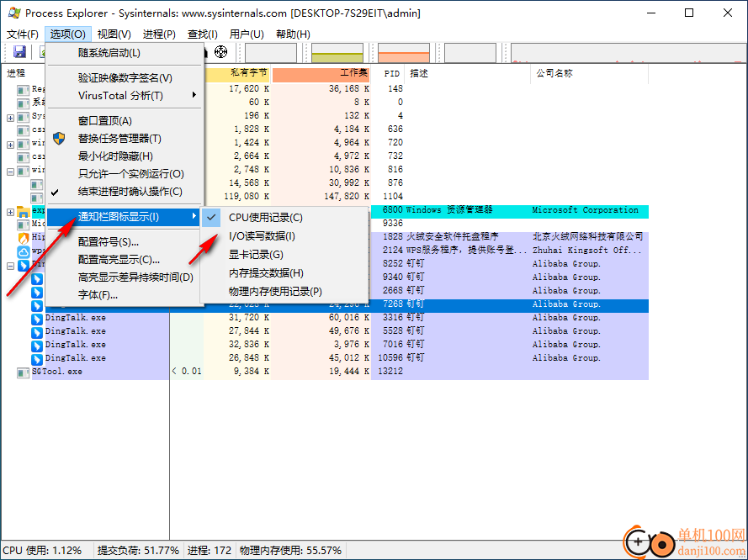Toggle 窗口置顶(A) always on top
This screenshot has width=748, height=560.
point(125,121)
